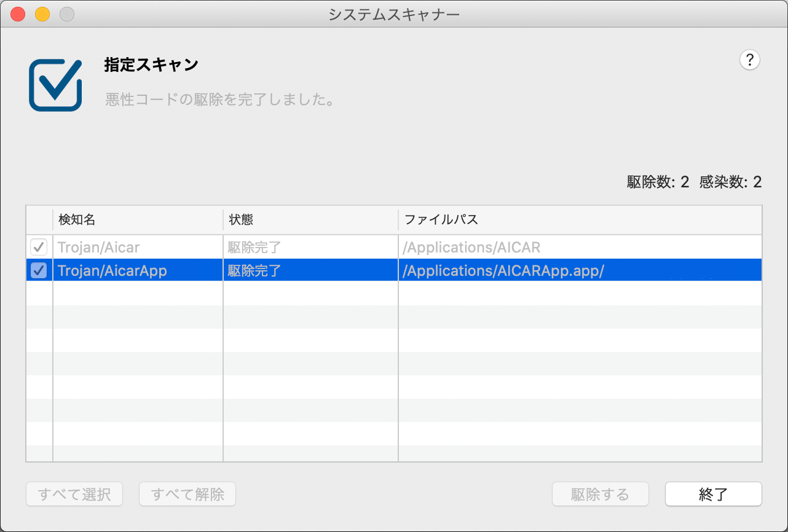Click the すべて選択 button
This screenshot has width=788, height=532.
click(x=74, y=494)
